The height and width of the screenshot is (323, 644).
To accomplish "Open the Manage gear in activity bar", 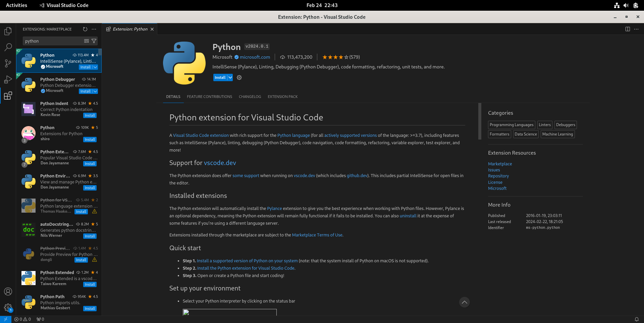I will [x=8, y=308].
